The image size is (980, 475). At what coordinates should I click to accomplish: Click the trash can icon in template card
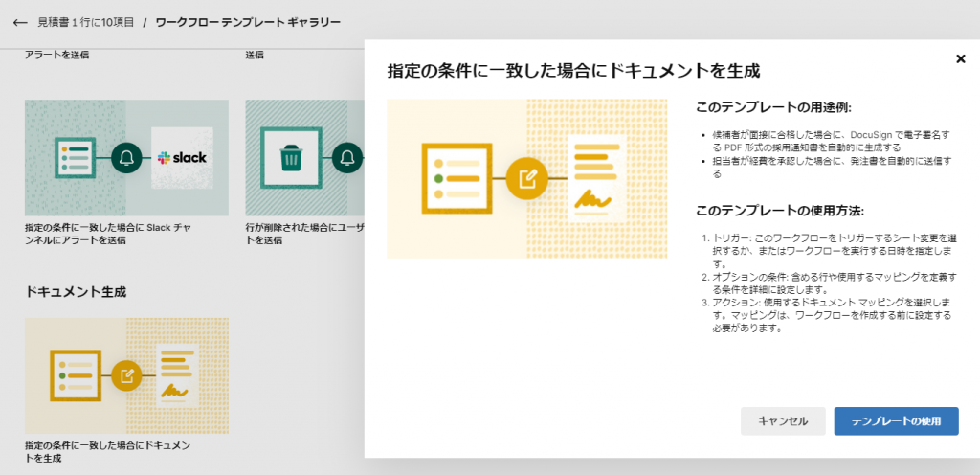pos(291,158)
